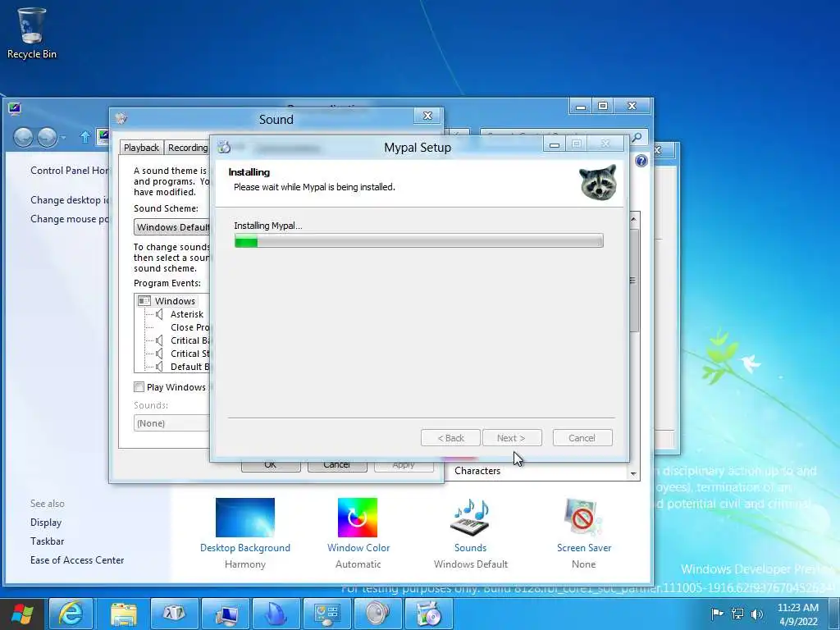Select the Asterisk program event
840x630 pixels.
(x=186, y=314)
